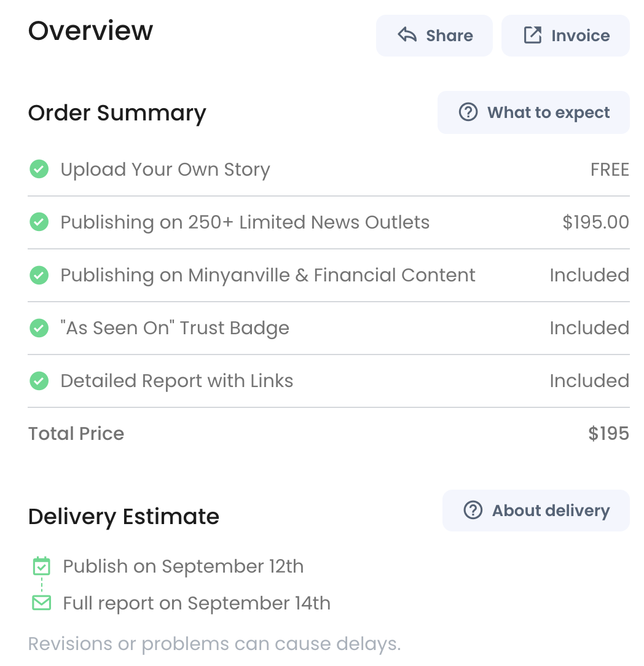
Task: Click the green envelope icon for full report
Action: tap(42, 603)
